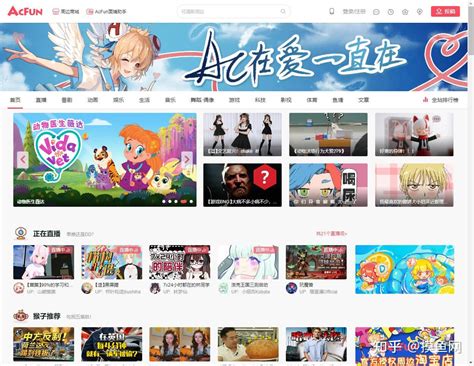
Task: Switch to the 直播 live tab
Action: [41, 100]
